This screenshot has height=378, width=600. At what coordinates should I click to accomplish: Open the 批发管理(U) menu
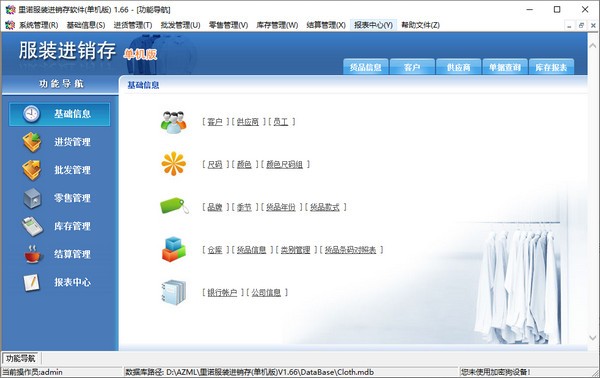coord(180,25)
